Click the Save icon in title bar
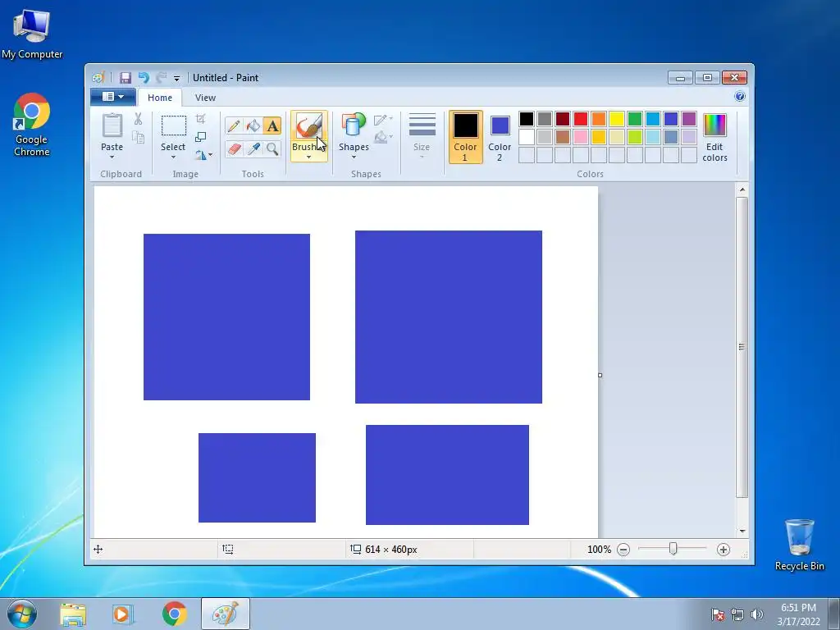The image size is (840, 630). click(125, 78)
